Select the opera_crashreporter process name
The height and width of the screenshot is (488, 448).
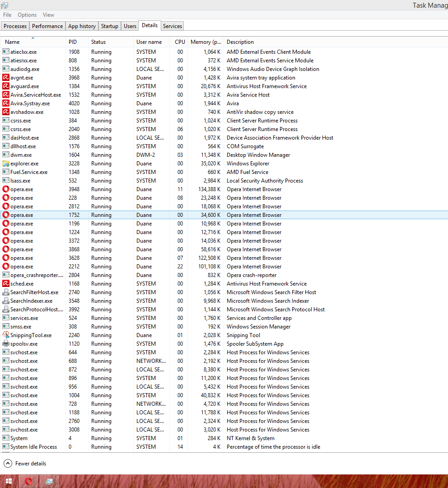[x=37, y=275]
